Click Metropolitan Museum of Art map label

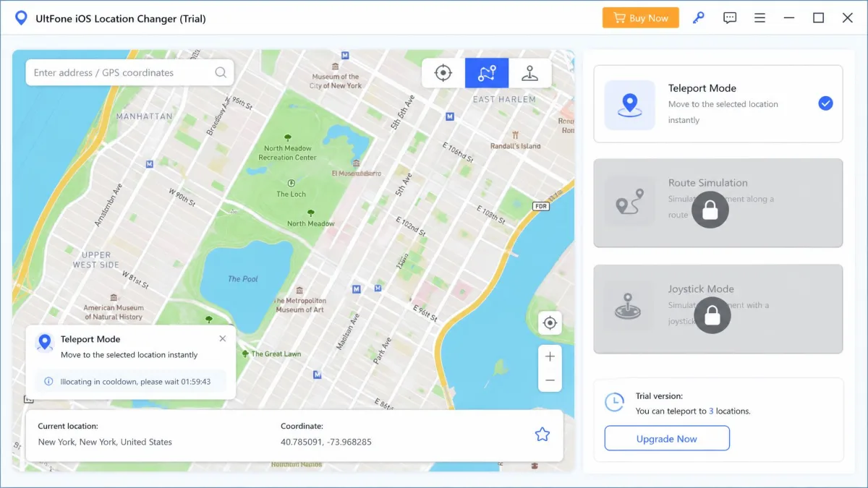pyautogui.click(x=300, y=305)
